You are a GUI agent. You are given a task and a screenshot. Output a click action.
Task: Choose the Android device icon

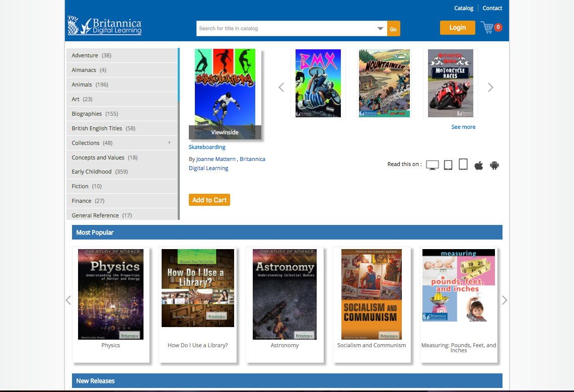pos(494,166)
